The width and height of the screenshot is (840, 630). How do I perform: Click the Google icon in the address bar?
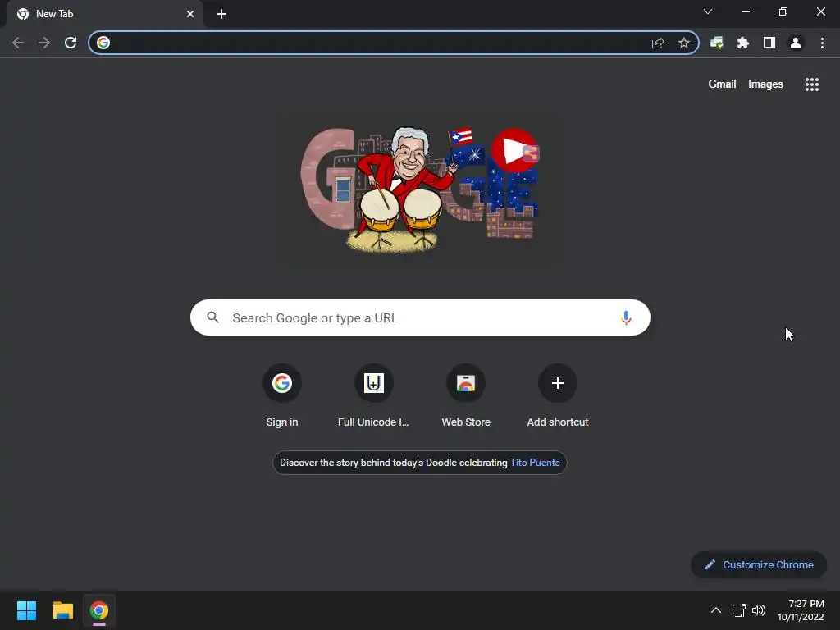pos(103,43)
